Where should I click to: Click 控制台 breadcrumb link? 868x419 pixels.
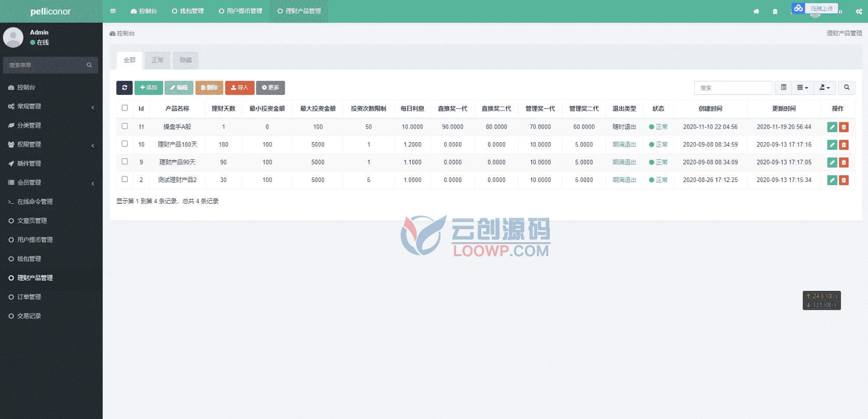coord(122,33)
